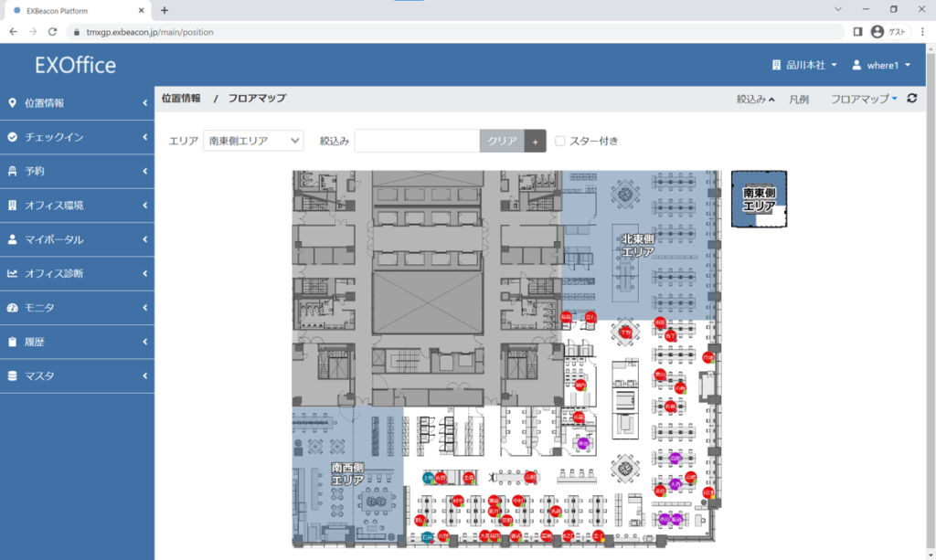
Task: Enable the スター付き checkbox
Action: [x=560, y=141]
